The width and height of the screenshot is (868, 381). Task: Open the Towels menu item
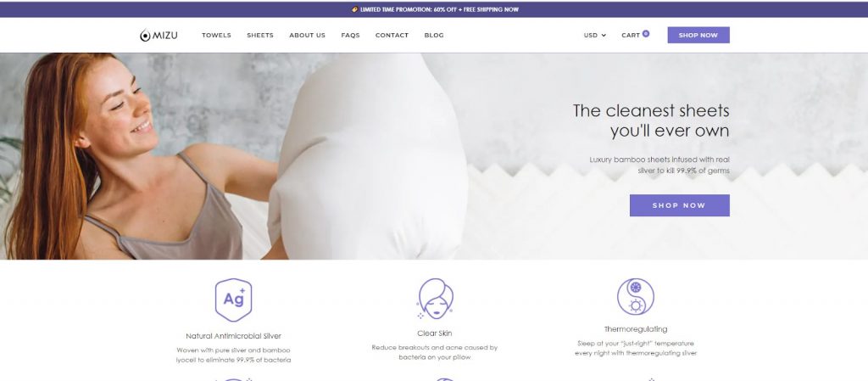(216, 35)
